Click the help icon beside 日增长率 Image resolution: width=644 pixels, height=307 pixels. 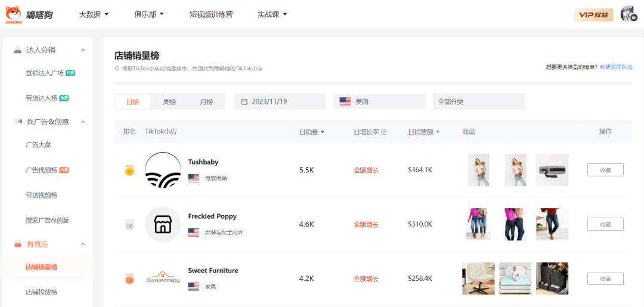(x=383, y=132)
